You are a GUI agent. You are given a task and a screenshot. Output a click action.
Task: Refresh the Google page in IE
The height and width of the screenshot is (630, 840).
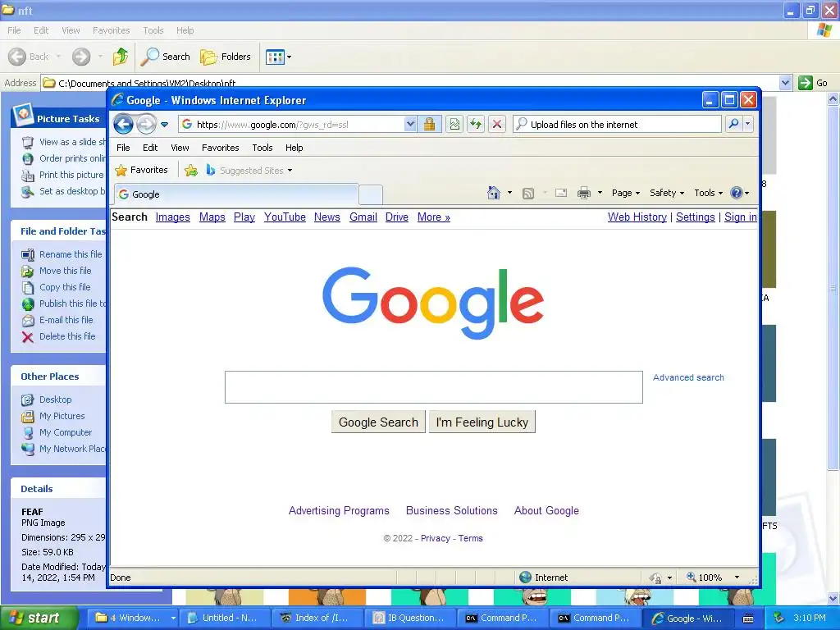click(x=476, y=125)
